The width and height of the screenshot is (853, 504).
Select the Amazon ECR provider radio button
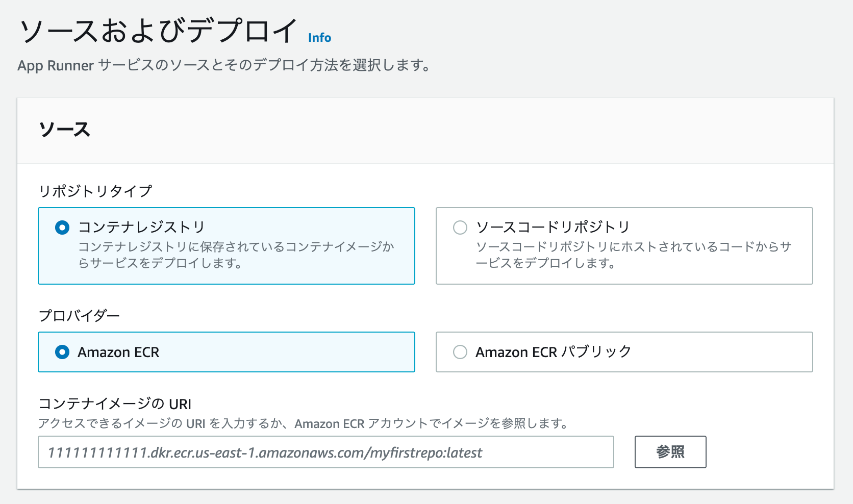[x=62, y=352]
